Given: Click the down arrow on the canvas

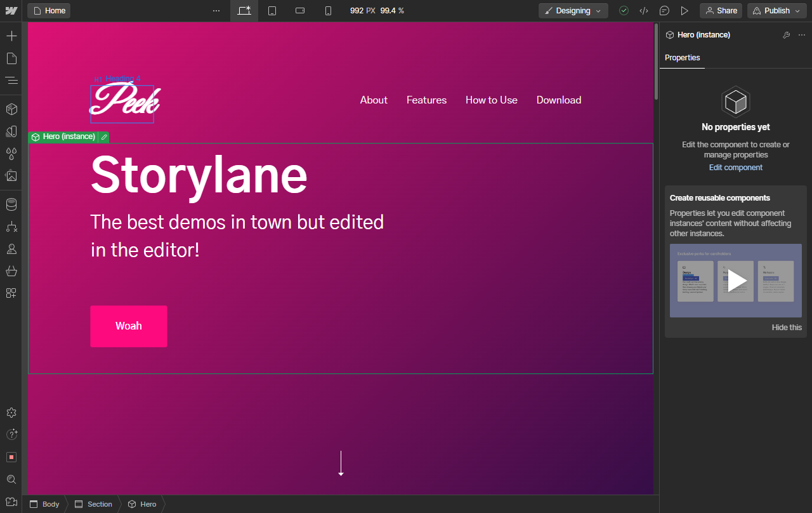Looking at the screenshot, I should click(x=341, y=463).
